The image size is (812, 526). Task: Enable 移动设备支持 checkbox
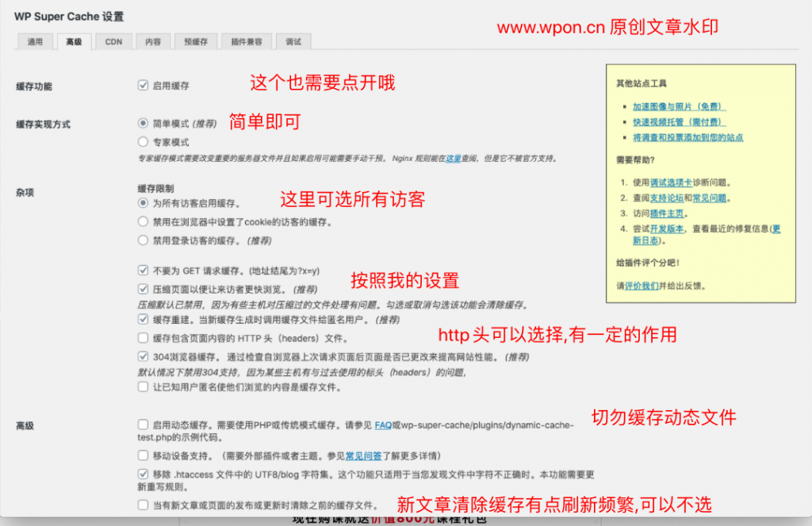[144, 455]
